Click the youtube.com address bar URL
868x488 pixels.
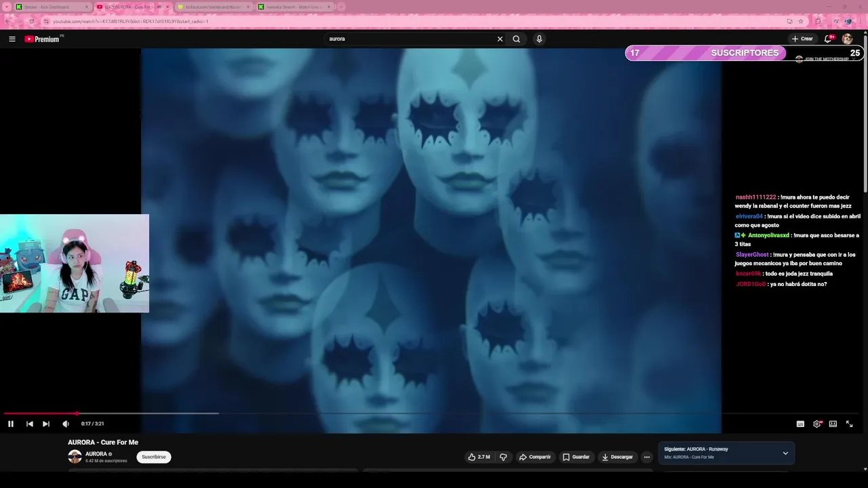tap(130, 21)
